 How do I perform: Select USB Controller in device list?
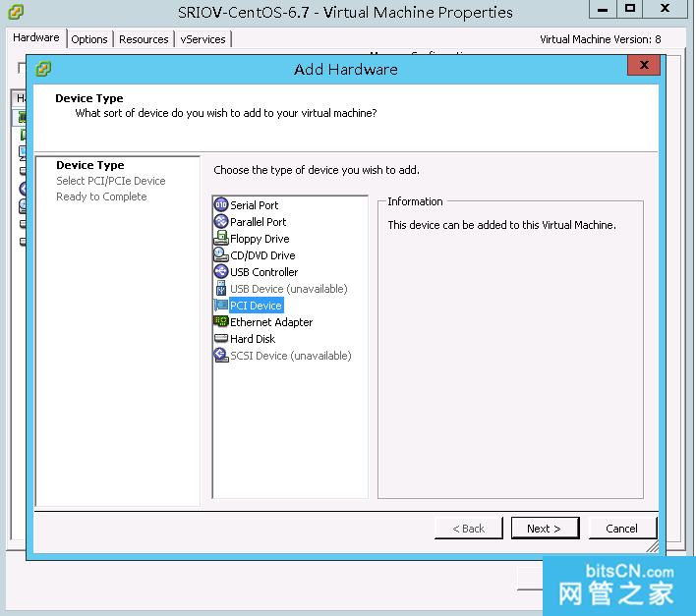point(263,272)
